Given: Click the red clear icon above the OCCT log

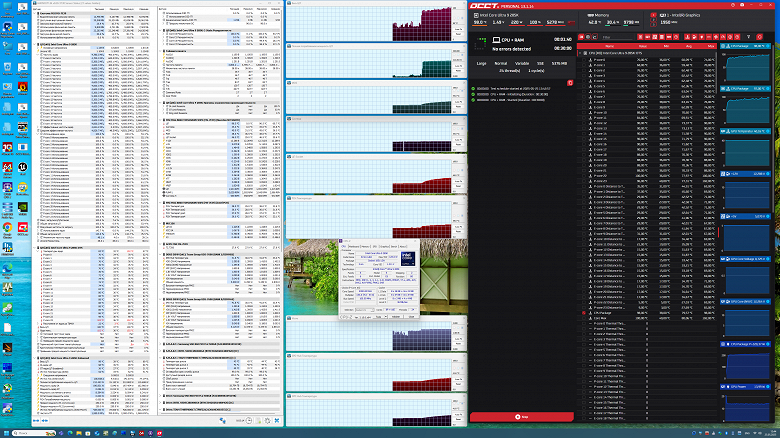Looking at the screenshot, I should (x=570, y=83).
